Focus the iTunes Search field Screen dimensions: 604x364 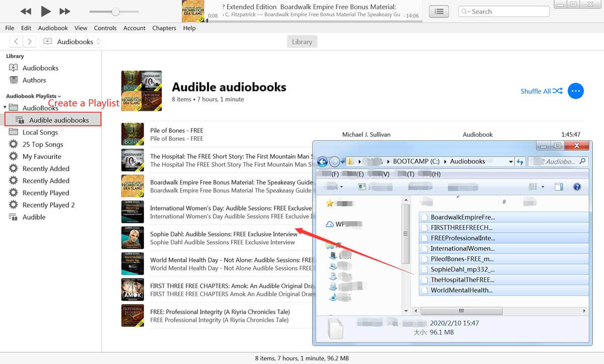[504, 11]
